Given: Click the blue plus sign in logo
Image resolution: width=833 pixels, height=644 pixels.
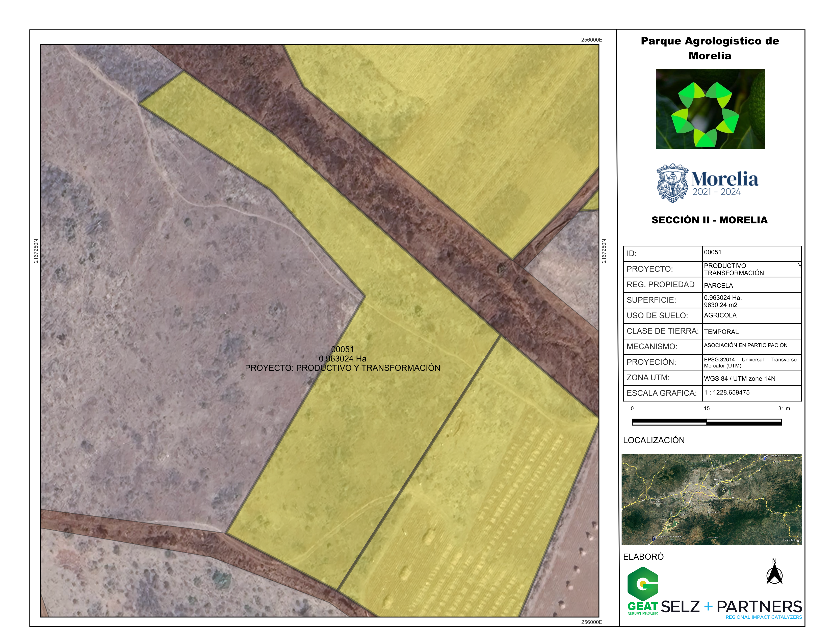Looking at the screenshot, I should point(708,606).
